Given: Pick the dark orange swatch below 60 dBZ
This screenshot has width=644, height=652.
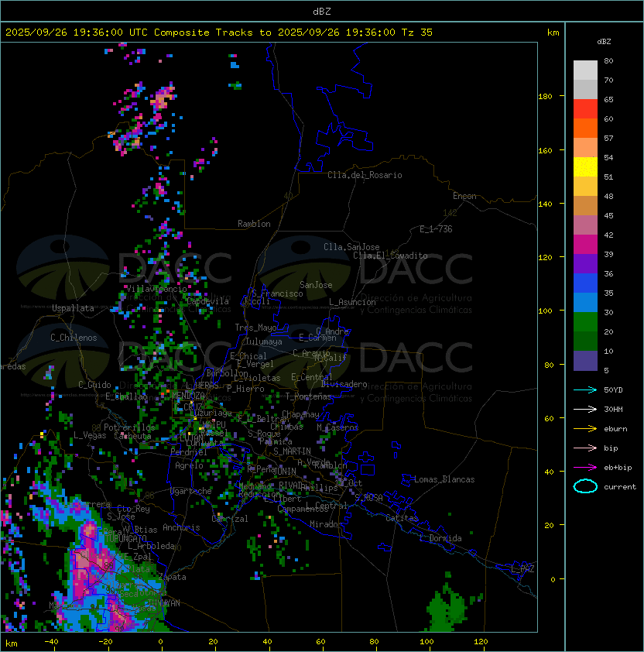Looking at the screenshot, I should coord(585,128).
